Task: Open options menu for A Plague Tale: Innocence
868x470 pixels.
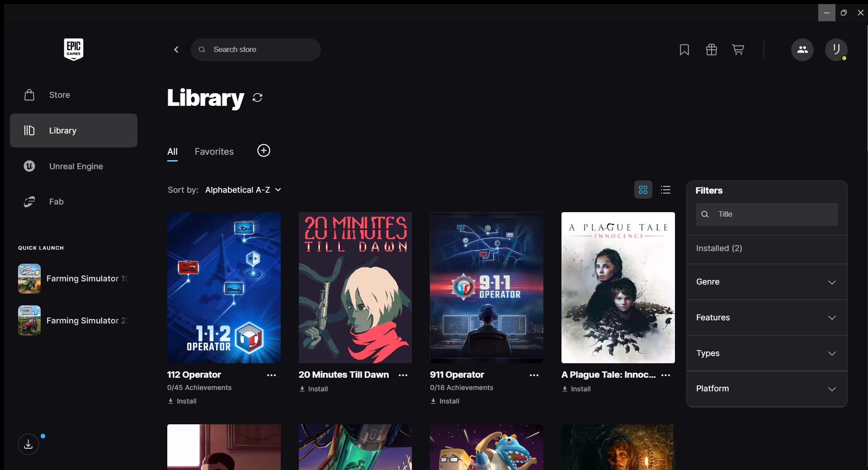Action: point(666,375)
